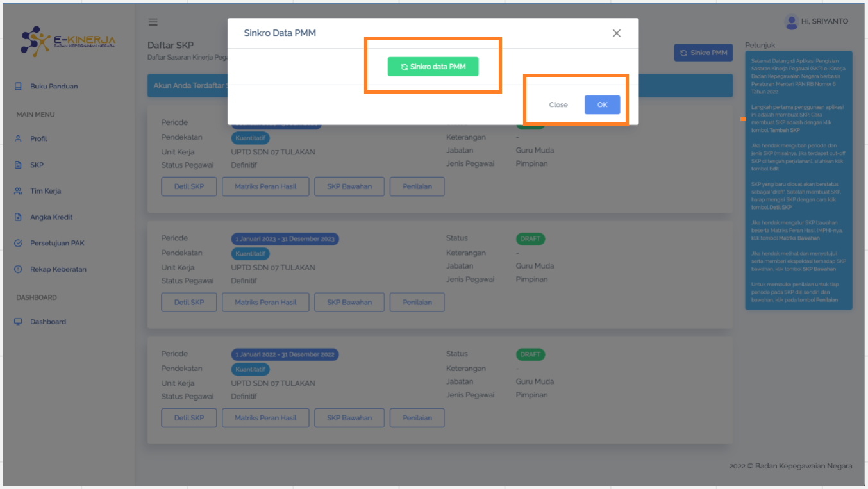Screen dimensions: 868x489
Task: Open Buku Panduan in the sidebar
Action: [x=54, y=87]
